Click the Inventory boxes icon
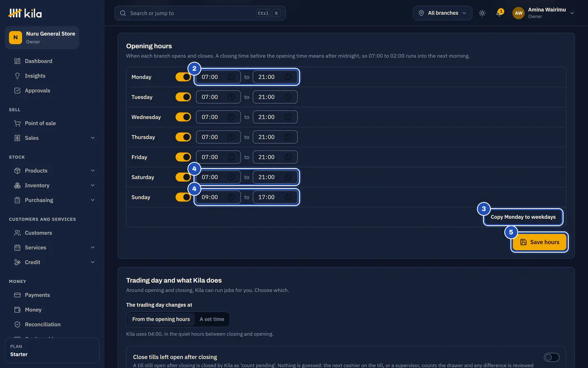The width and height of the screenshot is (588, 368). tap(17, 186)
